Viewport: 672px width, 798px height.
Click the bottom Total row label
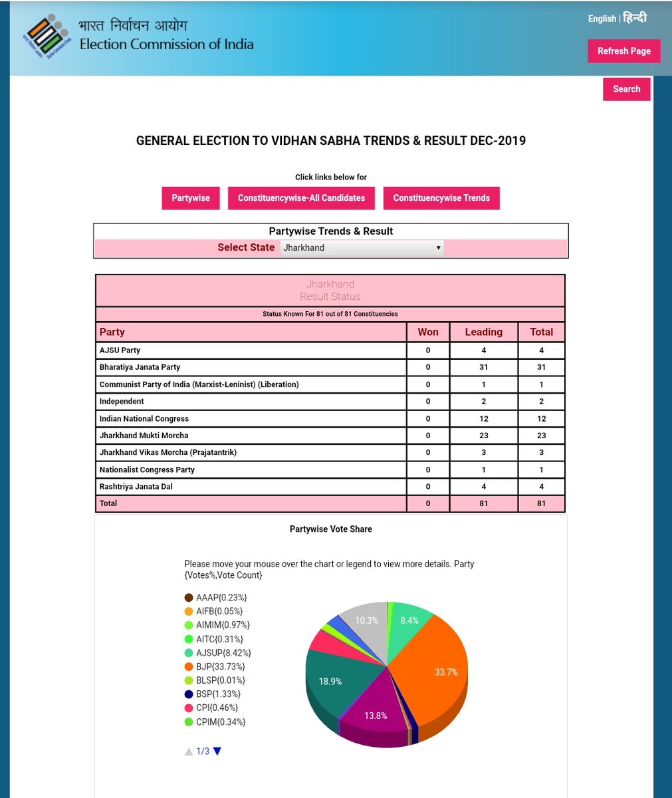pyautogui.click(x=108, y=503)
